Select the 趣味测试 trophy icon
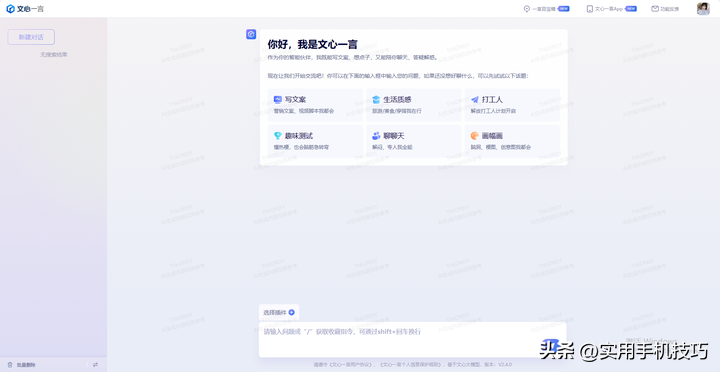This screenshot has width=720, height=372. [x=277, y=136]
